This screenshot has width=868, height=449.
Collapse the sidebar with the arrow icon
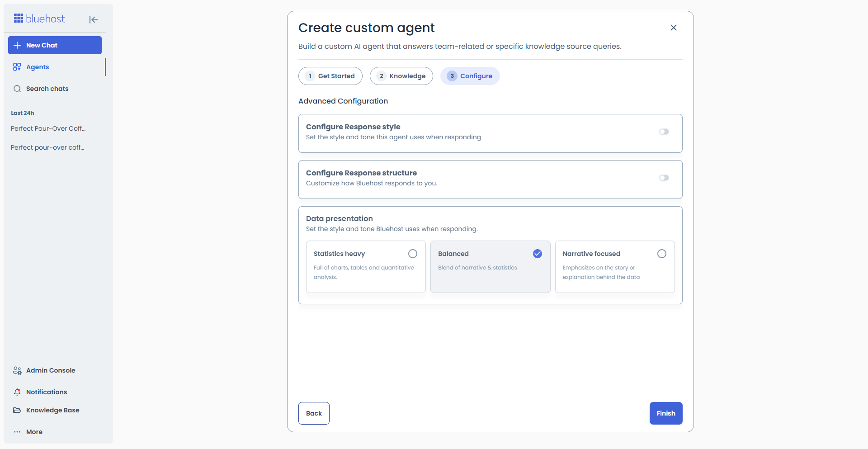[94, 19]
